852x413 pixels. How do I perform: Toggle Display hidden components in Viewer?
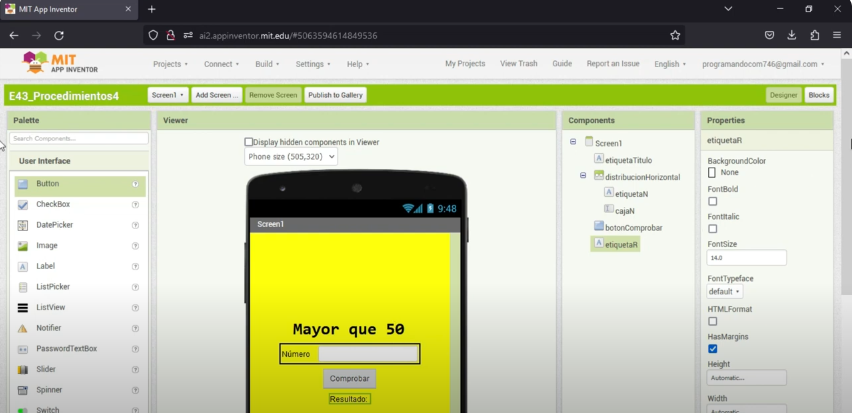point(248,142)
